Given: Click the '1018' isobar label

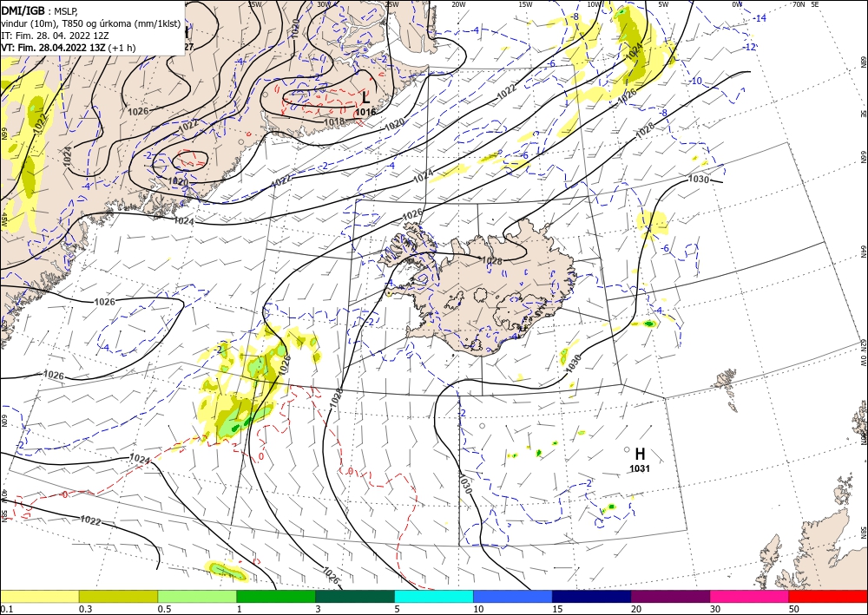Looking at the screenshot, I should (334, 121).
